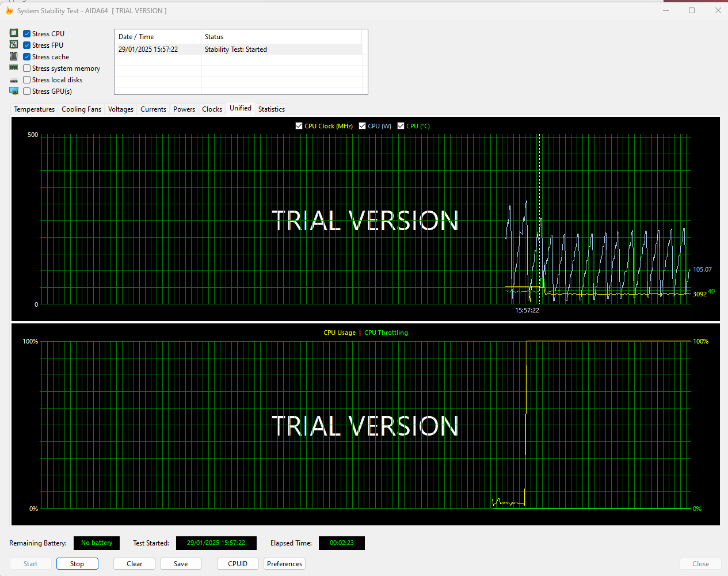Uncheck the Stress FPU checkbox

(x=26, y=45)
